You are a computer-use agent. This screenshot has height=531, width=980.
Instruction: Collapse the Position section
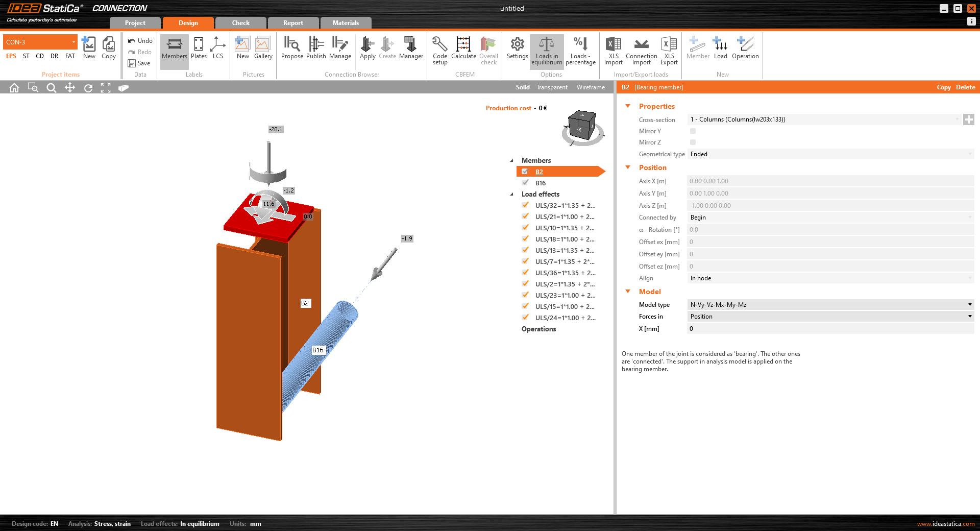[x=627, y=167]
